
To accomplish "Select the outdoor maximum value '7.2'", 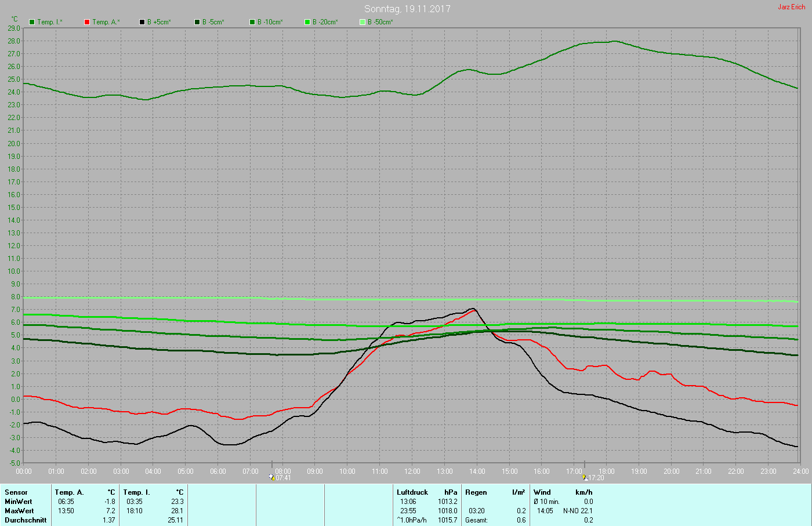I will pyautogui.click(x=111, y=511).
